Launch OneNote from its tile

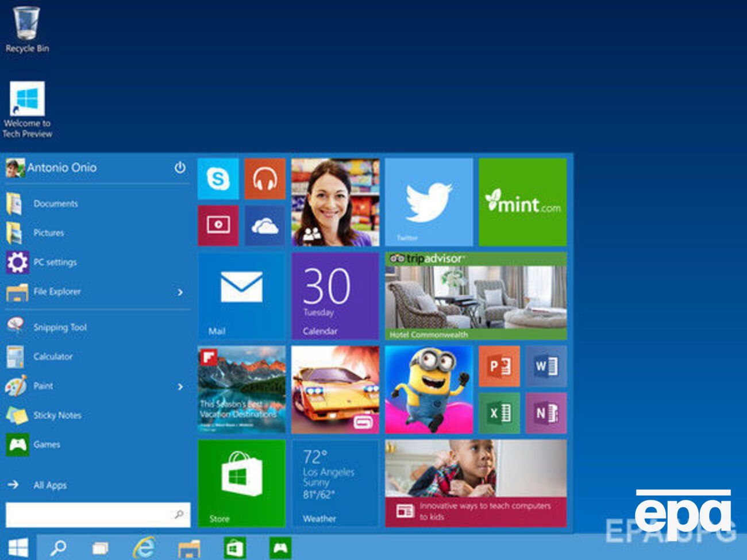pyautogui.click(x=546, y=413)
